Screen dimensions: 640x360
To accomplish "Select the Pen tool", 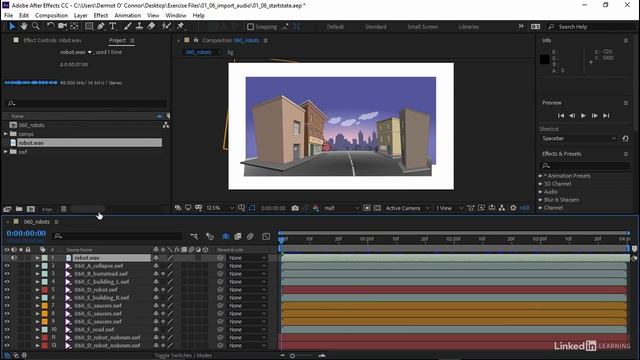I will pos(100,27).
